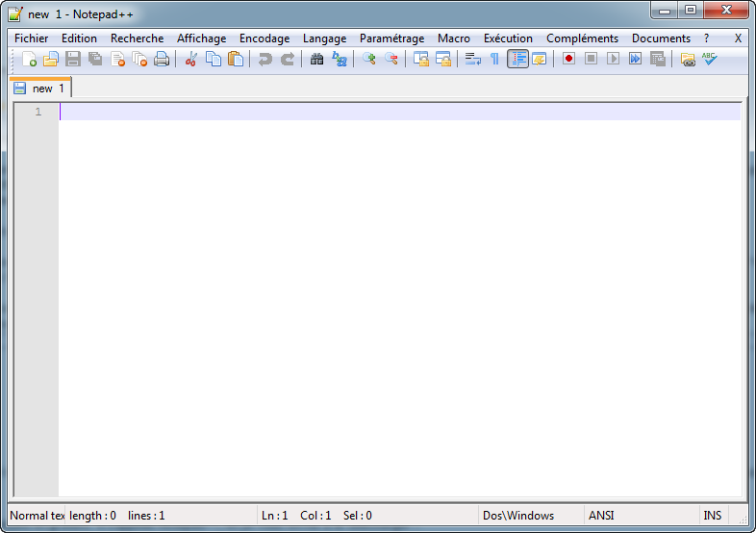Open the Paramétrage menu

392,38
